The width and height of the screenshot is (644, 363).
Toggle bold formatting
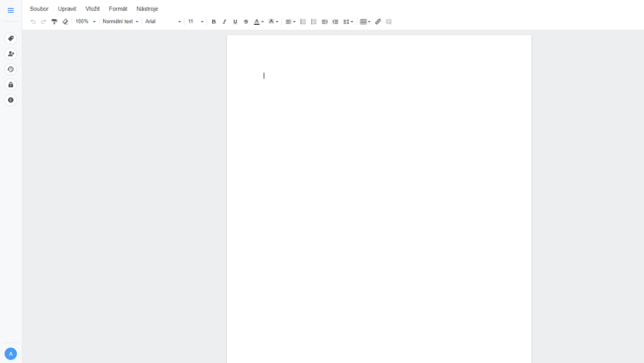point(214,22)
